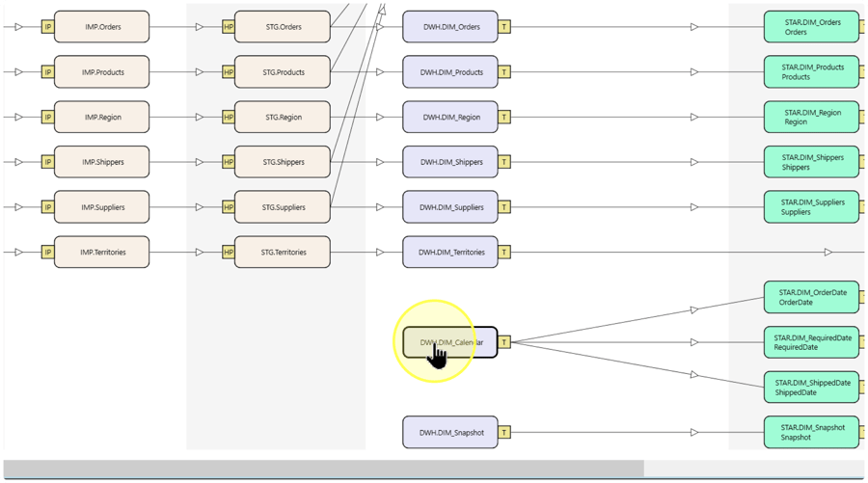Click the IP badge beside IMP.Territories
This screenshot has width=868, height=483.
coord(47,252)
